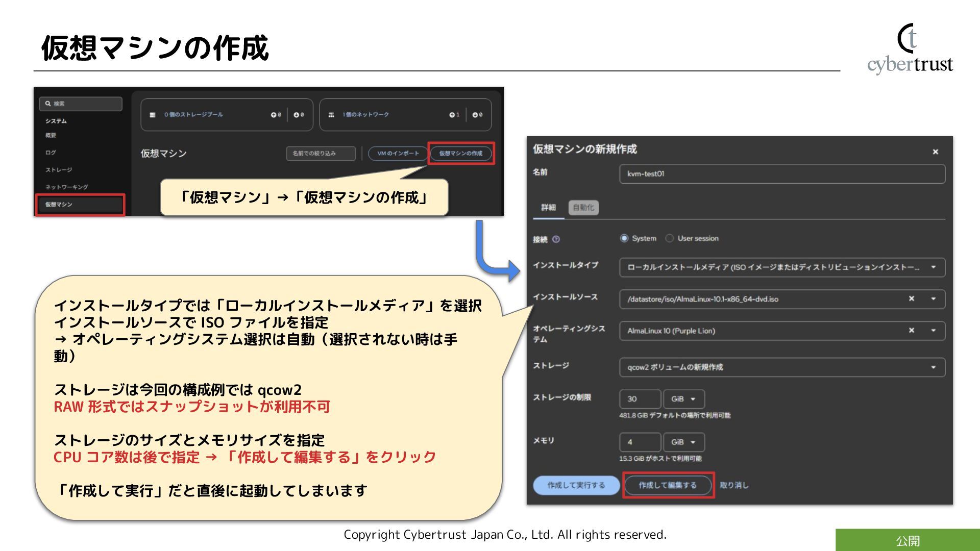
Task: Click the VM name field kvm-test01
Action: tap(781, 174)
